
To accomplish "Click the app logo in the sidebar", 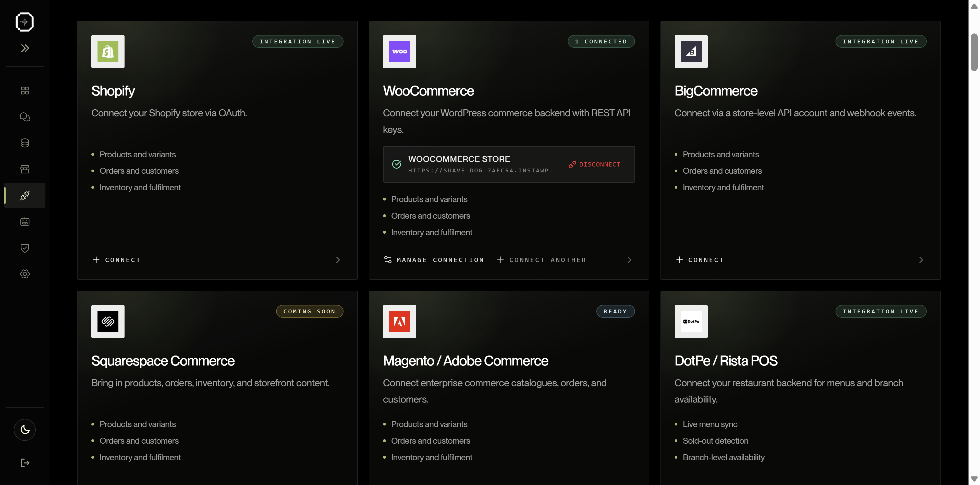I will pyautogui.click(x=25, y=22).
